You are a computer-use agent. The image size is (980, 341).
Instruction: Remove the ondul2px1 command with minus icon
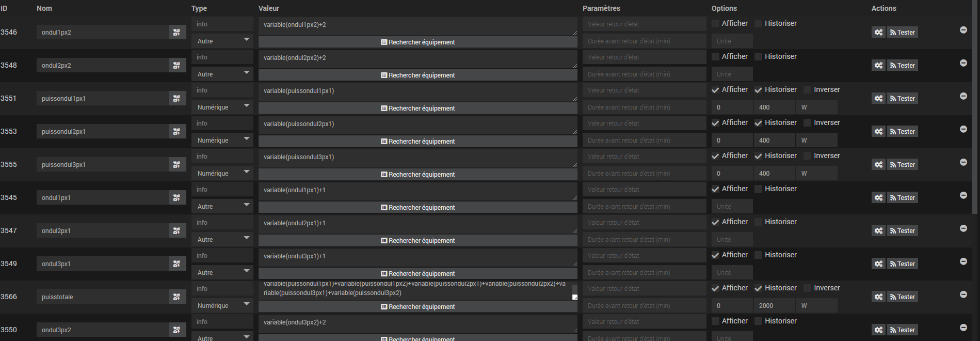tap(963, 228)
